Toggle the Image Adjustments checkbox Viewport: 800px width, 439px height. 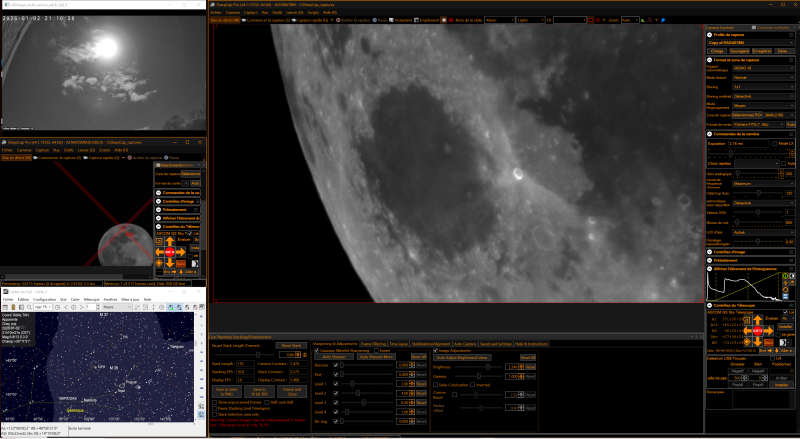[435, 350]
